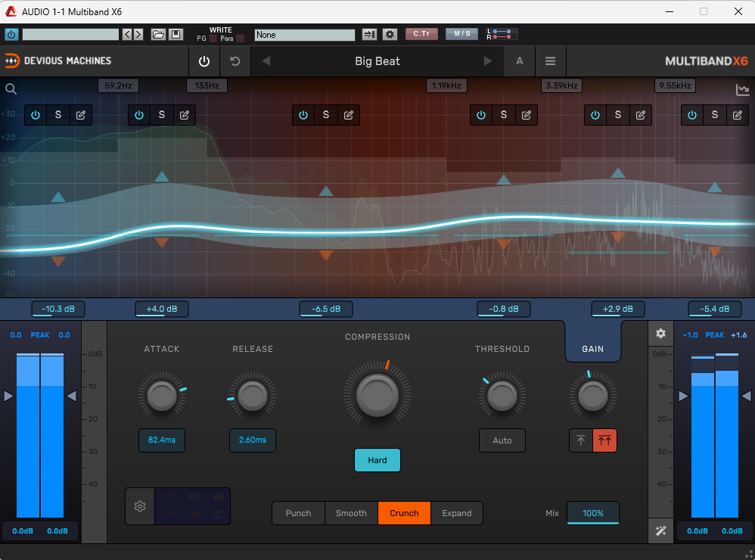Click the Threshold knob
Screen dimensions: 755x560
coord(502,395)
